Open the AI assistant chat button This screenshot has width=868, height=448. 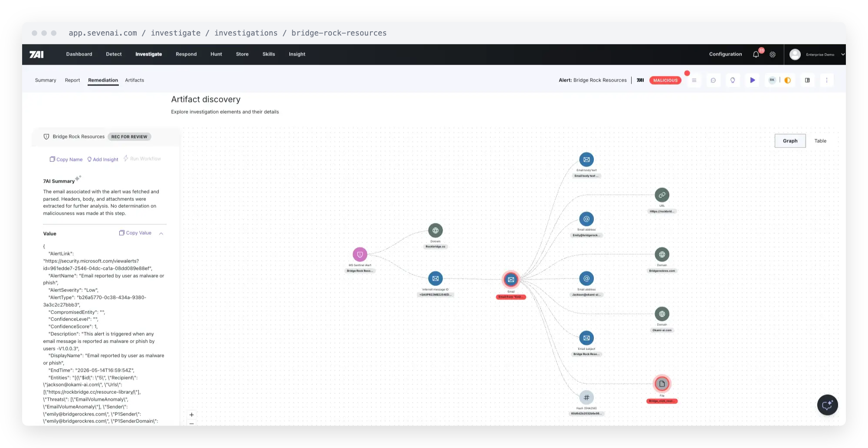point(827,405)
